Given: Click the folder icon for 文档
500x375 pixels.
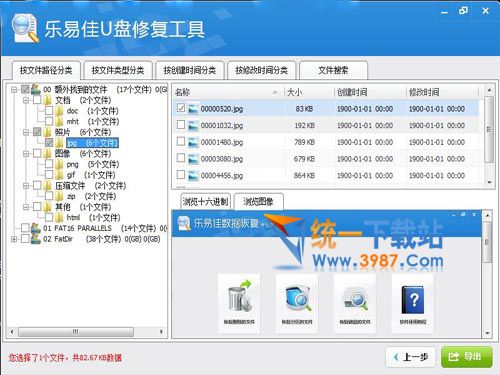Looking at the screenshot, I should coord(48,100).
